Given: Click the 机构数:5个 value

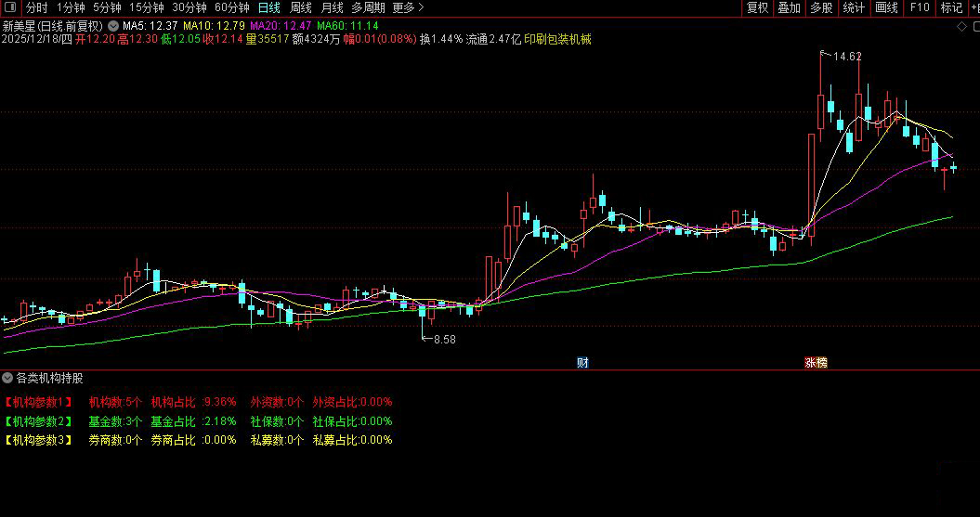Looking at the screenshot, I should coord(115,402).
